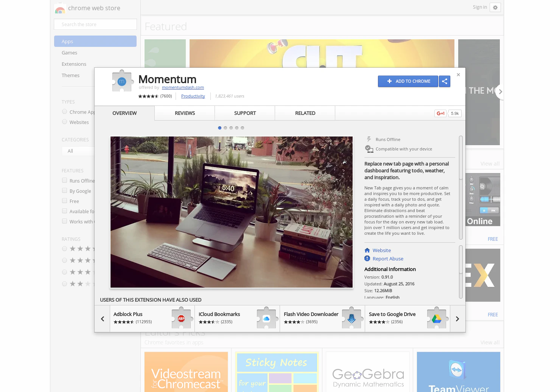Click the 5.9k plus-one count
This screenshot has width=560, height=392.
tap(455, 113)
